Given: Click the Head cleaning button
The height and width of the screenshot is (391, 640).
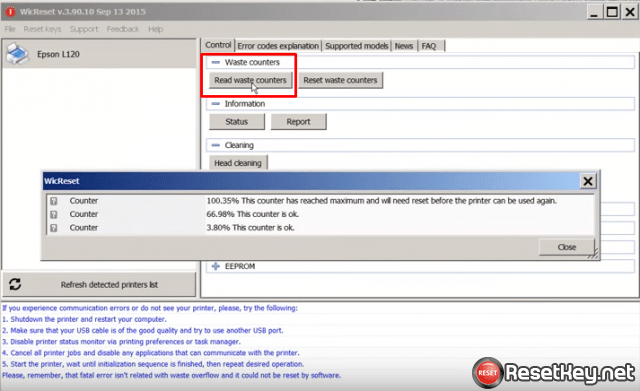Looking at the screenshot, I should (x=238, y=163).
